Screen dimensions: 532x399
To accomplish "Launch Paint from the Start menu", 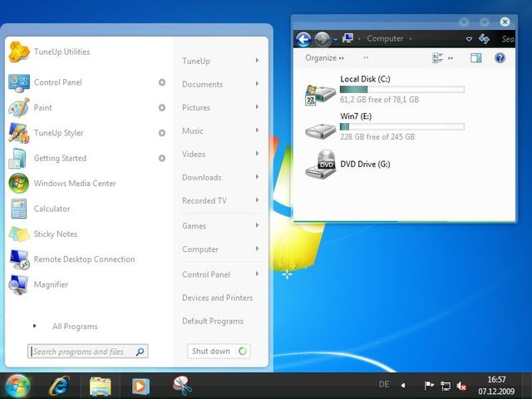I will [31, 108].
